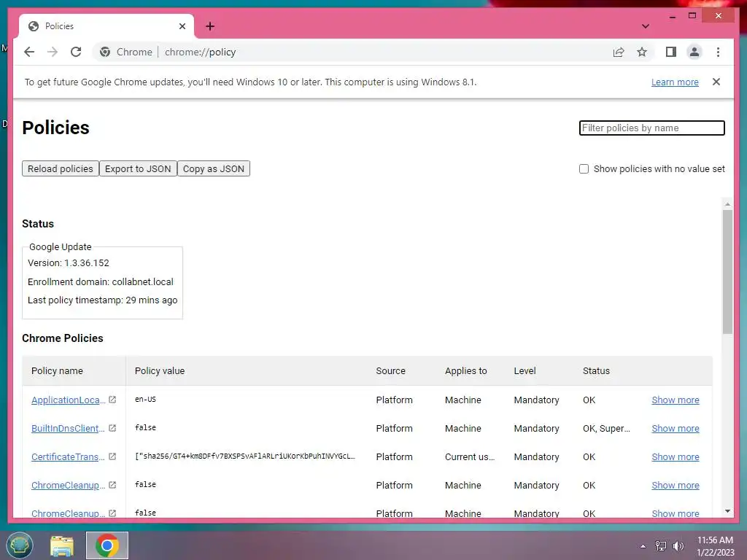
Task: Open external link icon beside CertificateTrans...
Action: tap(112, 456)
